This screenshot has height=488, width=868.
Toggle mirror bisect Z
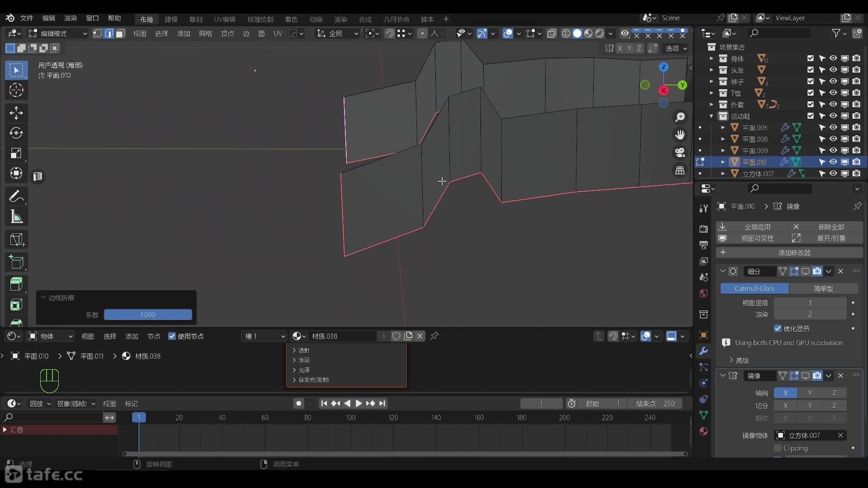834,406
